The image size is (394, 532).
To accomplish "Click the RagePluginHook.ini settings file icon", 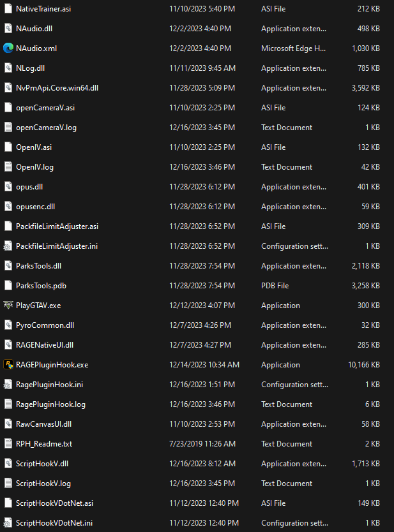I will pyautogui.click(x=8, y=385).
